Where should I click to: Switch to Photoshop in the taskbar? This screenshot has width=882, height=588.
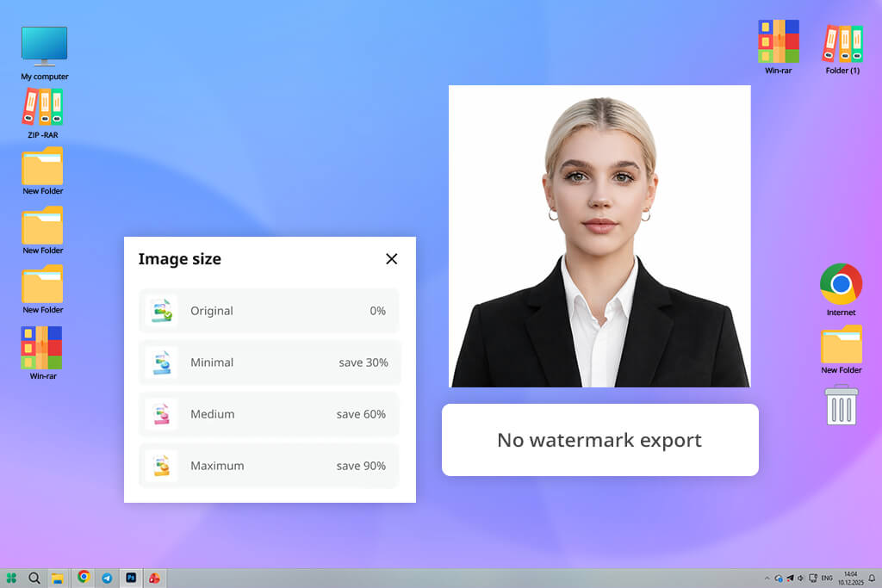pyautogui.click(x=131, y=578)
